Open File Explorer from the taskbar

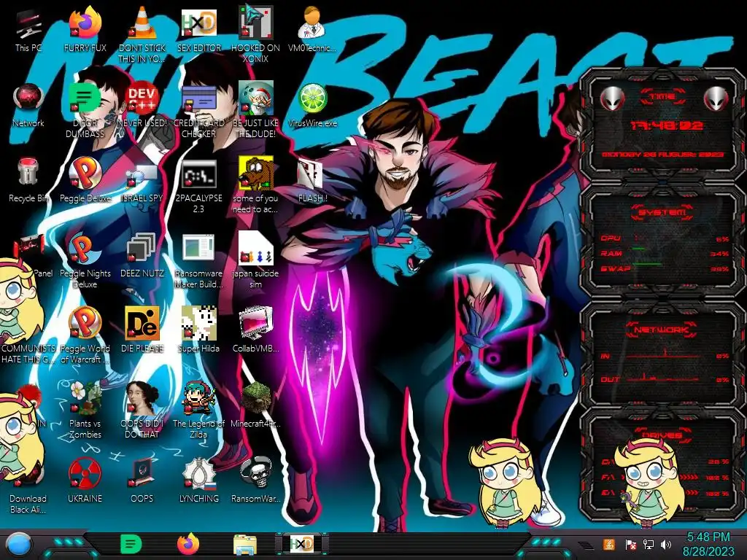click(245, 544)
